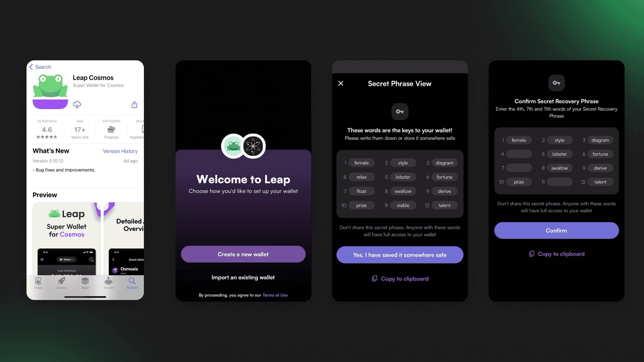Tap the close X icon on Secret Phrase View
644x362 pixels.
tap(340, 83)
